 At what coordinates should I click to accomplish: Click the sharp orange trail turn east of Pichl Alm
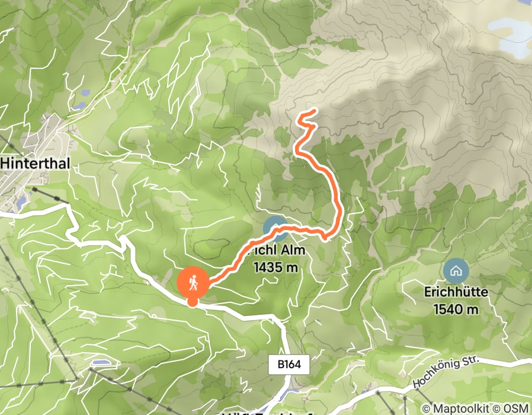click(x=326, y=237)
